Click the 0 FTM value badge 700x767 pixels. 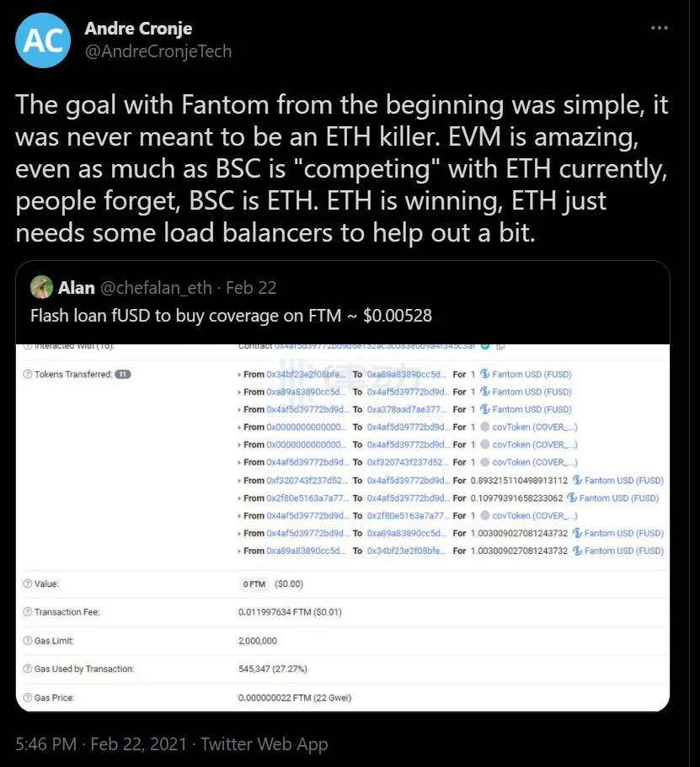(x=255, y=583)
